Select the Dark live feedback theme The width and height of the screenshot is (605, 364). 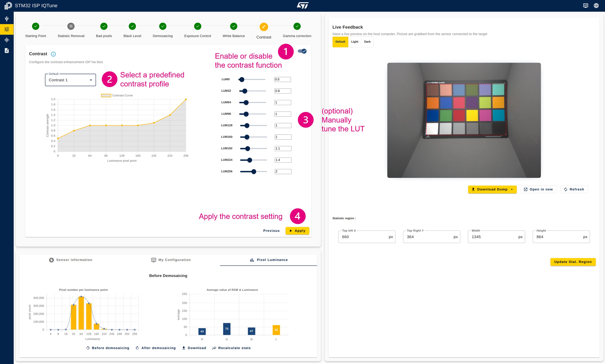point(367,42)
